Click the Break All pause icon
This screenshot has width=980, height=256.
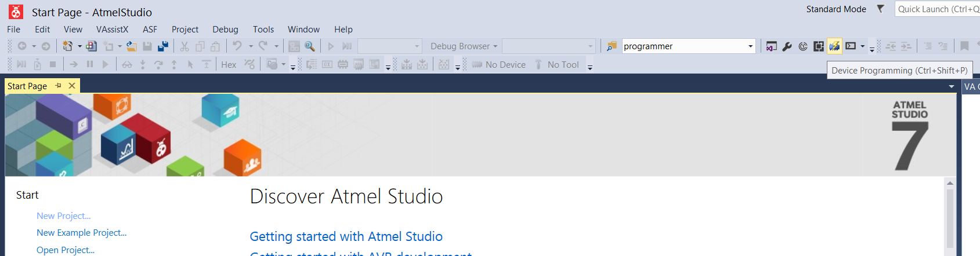click(x=90, y=64)
